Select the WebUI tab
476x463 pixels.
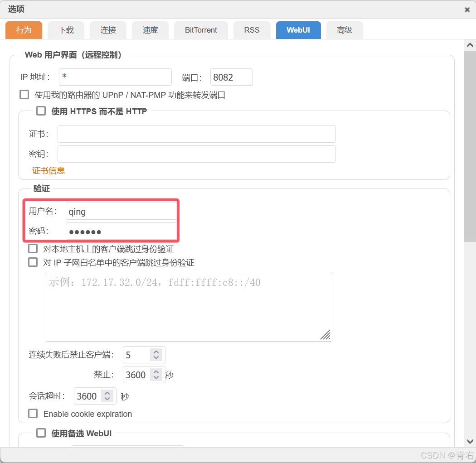tap(298, 30)
